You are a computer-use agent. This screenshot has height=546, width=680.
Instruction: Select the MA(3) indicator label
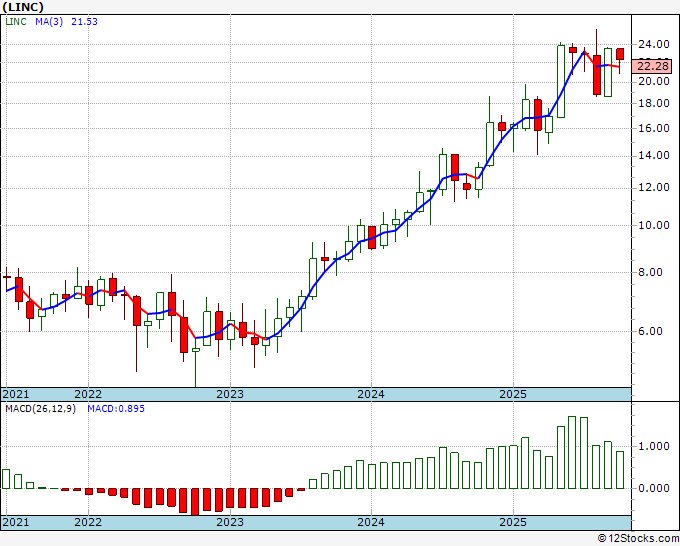coord(49,22)
